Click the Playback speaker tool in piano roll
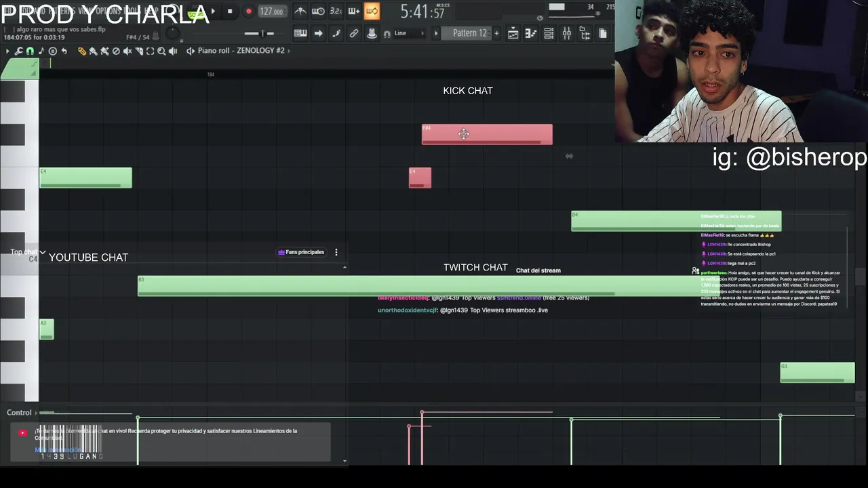 [172, 51]
